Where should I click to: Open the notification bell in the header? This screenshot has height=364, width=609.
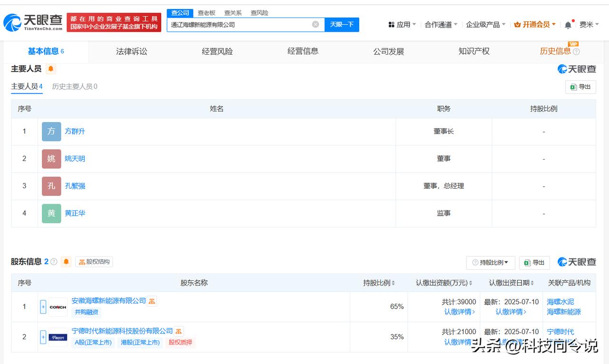click(568, 25)
